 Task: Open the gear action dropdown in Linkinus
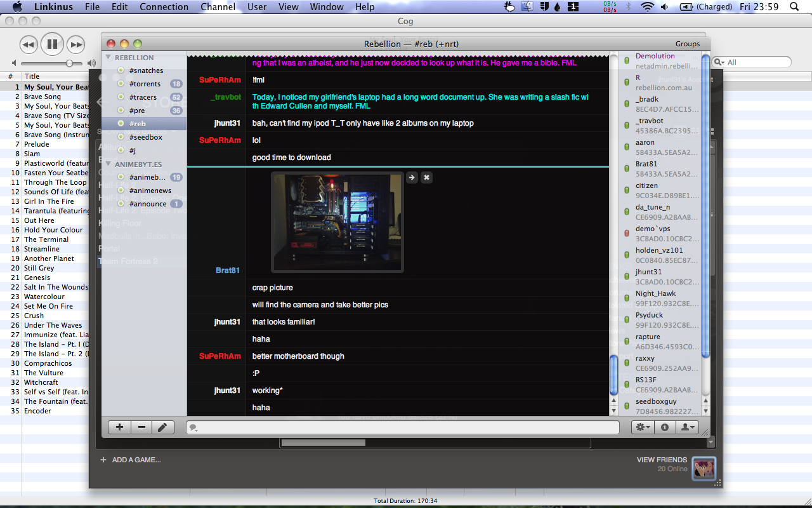pyautogui.click(x=643, y=427)
